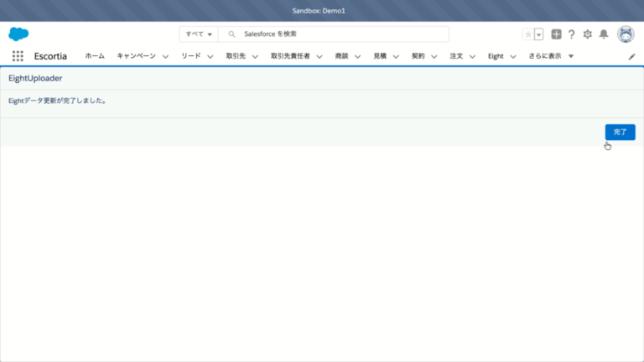
Task: Expand the キャンペーン tab chevron
Action: [x=165, y=56]
